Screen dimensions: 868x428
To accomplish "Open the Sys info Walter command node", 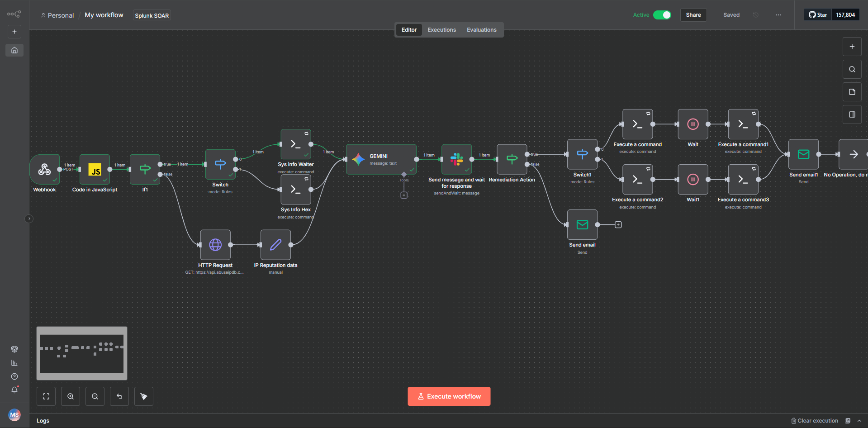I will click(x=296, y=144).
